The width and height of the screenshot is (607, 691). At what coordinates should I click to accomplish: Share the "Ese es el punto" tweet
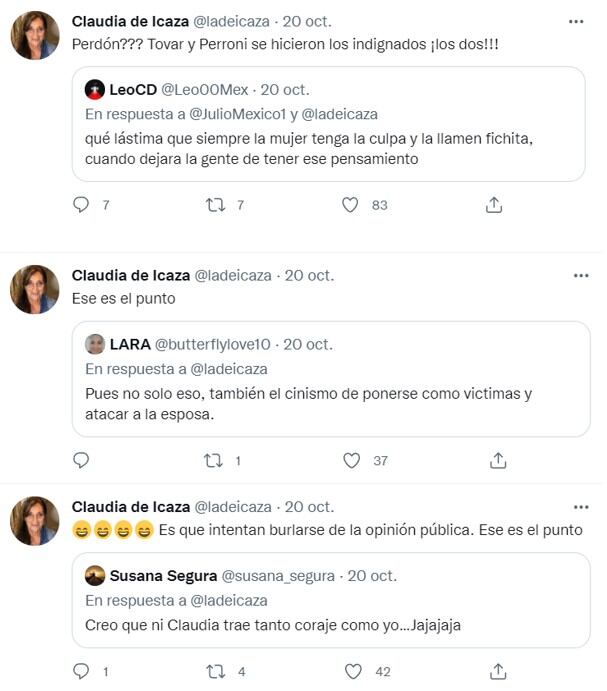497,461
